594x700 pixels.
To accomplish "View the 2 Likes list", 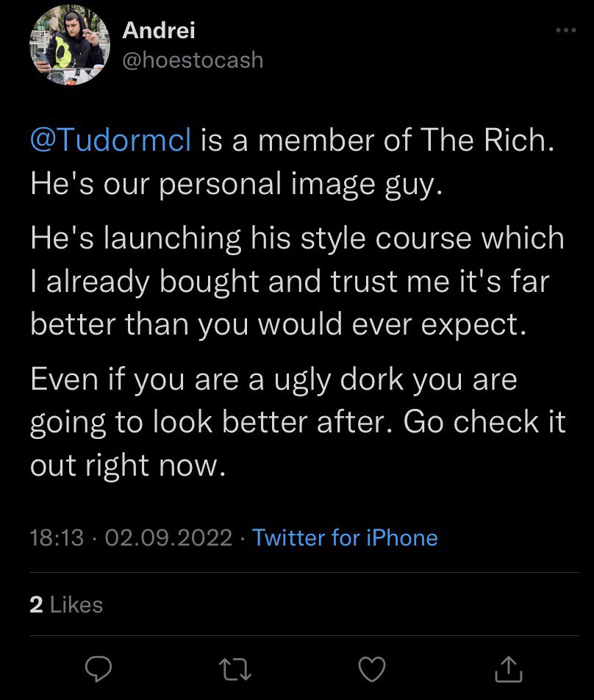I will pyautogui.click(x=66, y=604).
